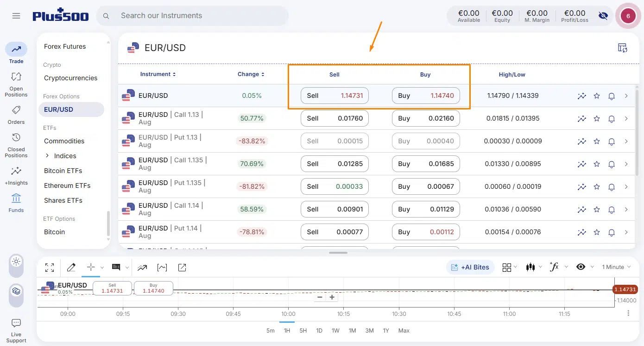Switch chart range to 1D
644x346 pixels.
click(319, 331)
